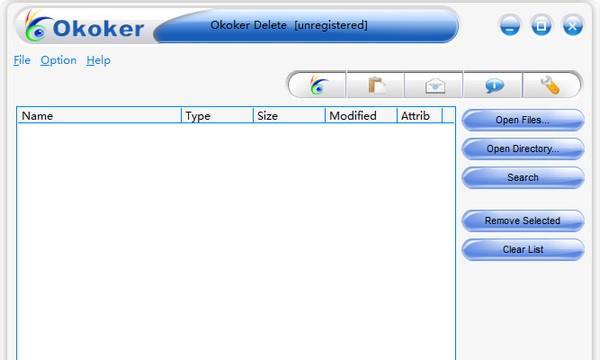Sort list by Modified column header
600x360 pixels.
(361, 116)
